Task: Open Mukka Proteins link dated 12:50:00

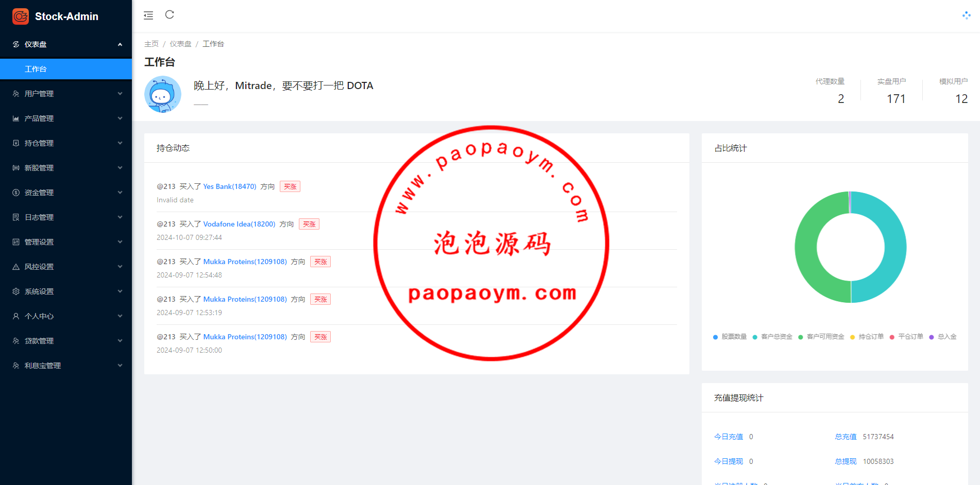Action: tap(245, 337)
